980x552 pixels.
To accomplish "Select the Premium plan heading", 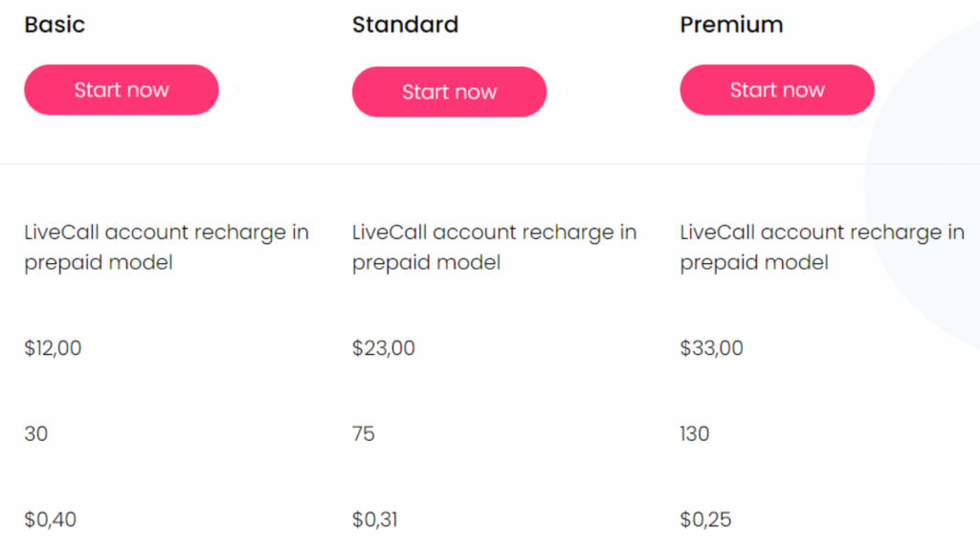I will (731, 25).
